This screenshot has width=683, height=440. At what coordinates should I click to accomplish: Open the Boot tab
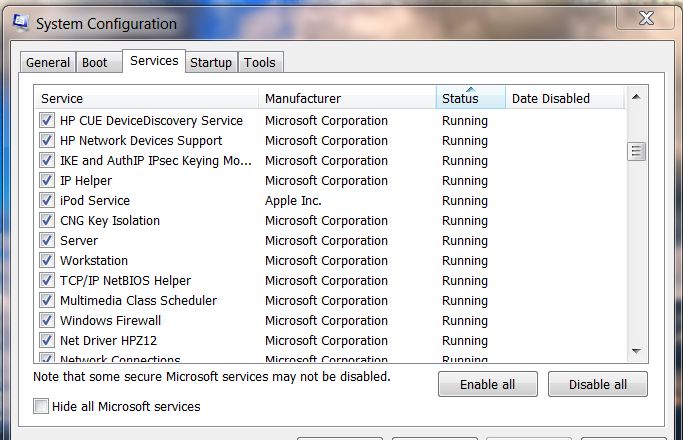[95, 62]
